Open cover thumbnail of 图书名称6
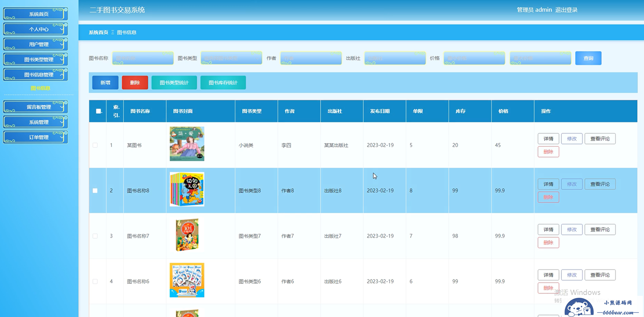The image size is (644, 317). pyautogui.click(x=187, y=280)
